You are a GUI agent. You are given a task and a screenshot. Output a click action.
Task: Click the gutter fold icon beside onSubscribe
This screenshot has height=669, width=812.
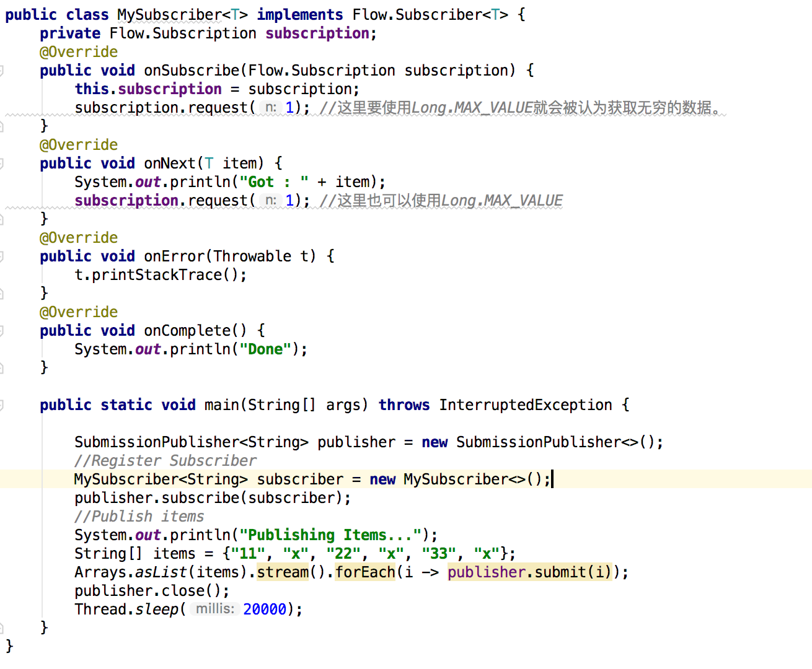pos(2,70)
